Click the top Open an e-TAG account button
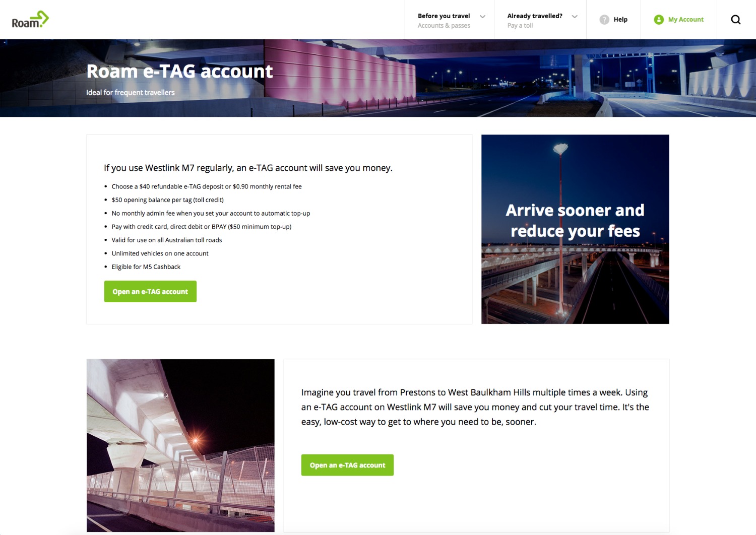 point(150,292)
